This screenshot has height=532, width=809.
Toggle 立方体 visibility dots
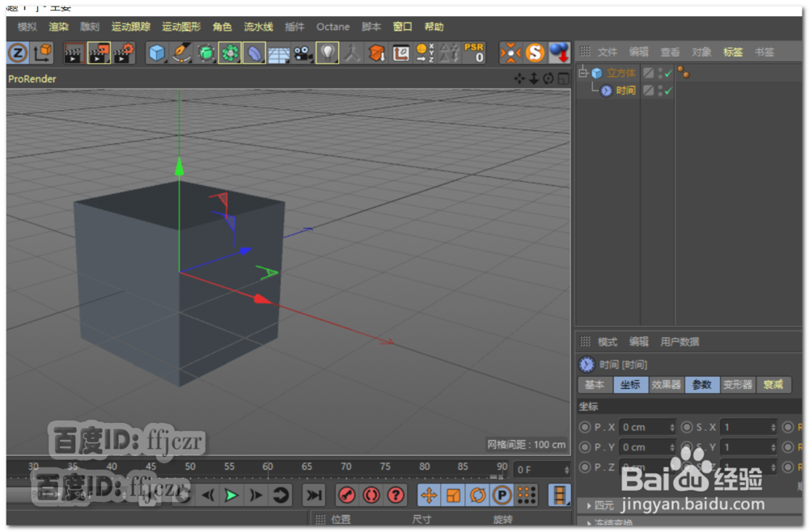[x=660, y=74]
